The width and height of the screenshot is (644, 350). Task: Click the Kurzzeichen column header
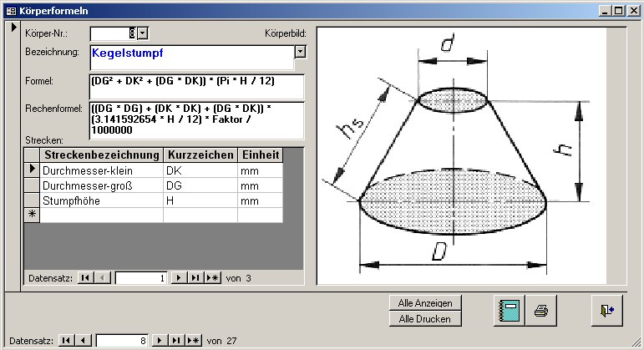[200, 155]
